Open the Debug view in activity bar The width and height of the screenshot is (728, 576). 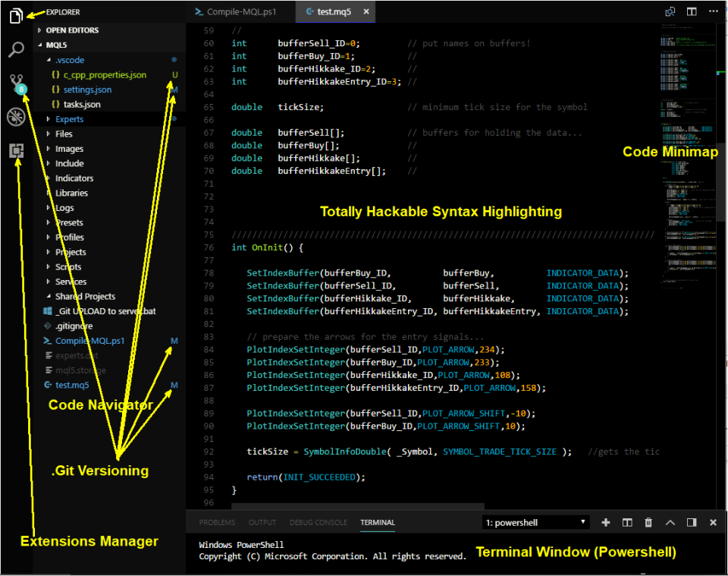(16, 117)
